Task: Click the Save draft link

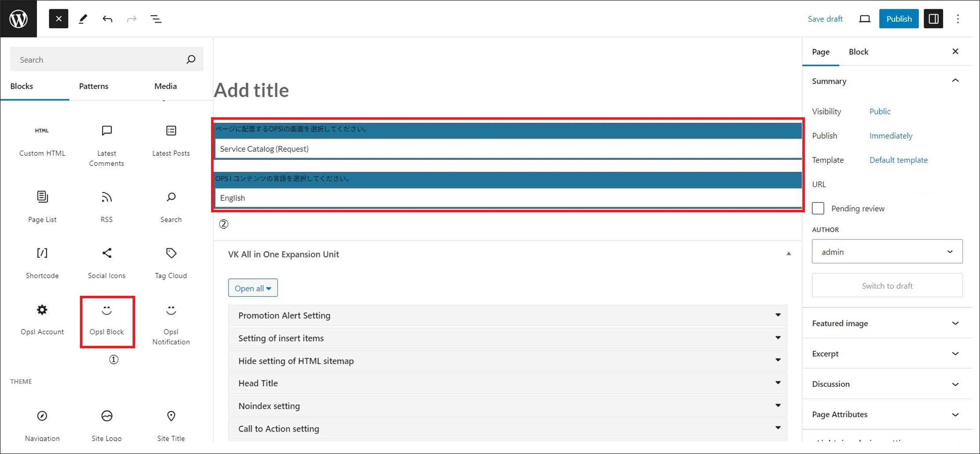Action: (x=825, y=19)
